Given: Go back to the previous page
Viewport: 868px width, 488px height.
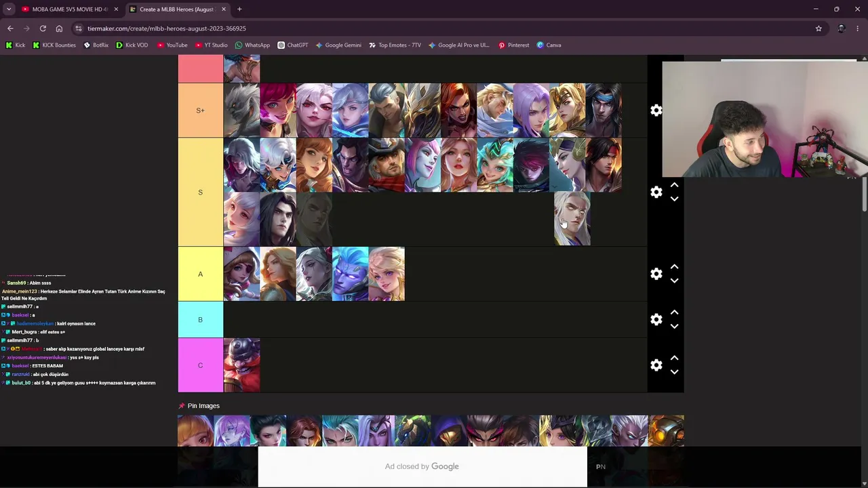Looking at the screenshot, I should point(10,28).
